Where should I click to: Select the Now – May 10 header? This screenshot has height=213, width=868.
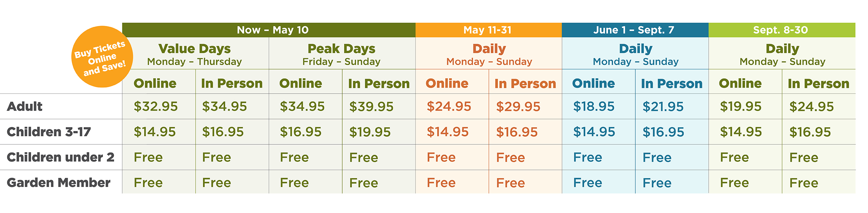coord(272,30)
